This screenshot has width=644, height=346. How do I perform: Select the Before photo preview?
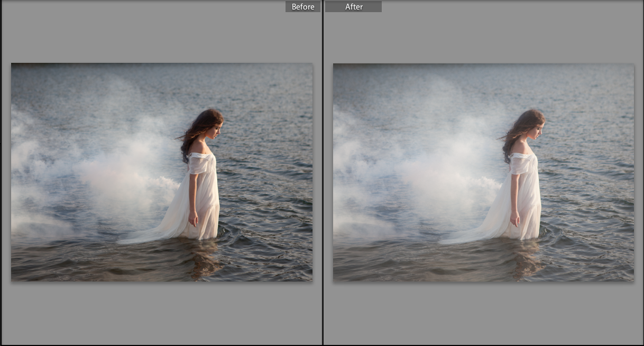162,172
